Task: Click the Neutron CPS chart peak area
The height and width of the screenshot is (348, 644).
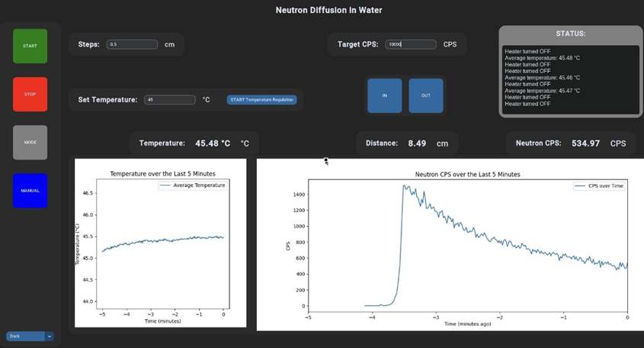Action: pos(408,191)
